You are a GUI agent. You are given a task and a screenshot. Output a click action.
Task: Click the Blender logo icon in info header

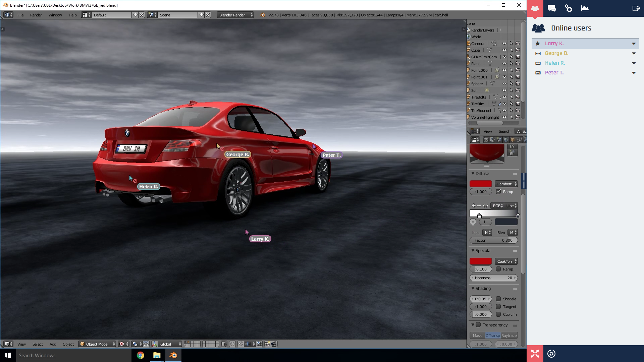263,15
